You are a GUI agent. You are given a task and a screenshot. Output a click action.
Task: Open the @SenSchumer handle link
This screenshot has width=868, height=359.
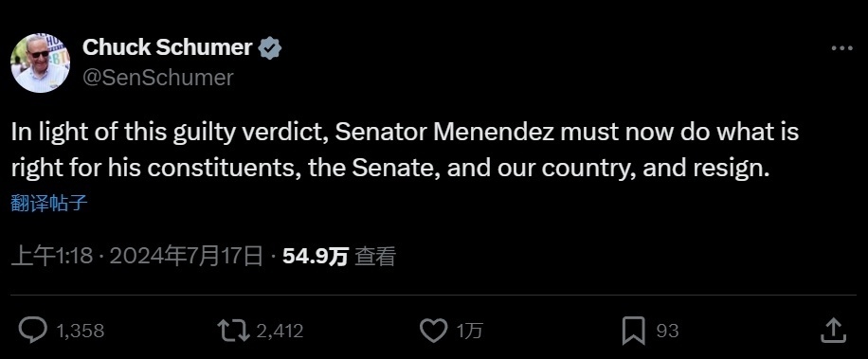tap(157, 78)
